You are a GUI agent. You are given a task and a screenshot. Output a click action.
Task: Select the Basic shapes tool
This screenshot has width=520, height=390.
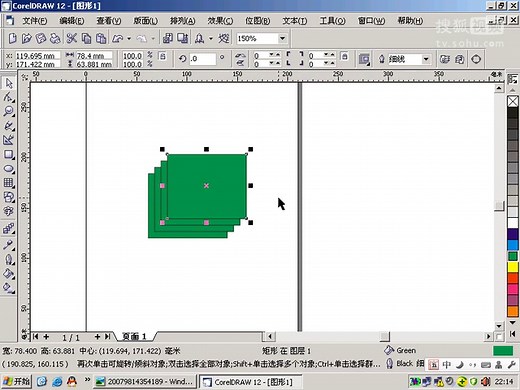click(9, 197)
